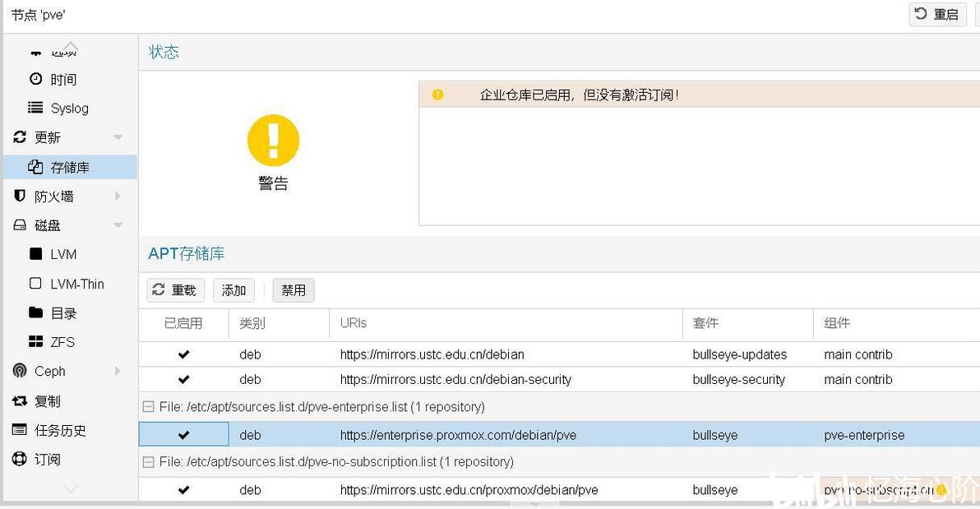Click the Syslog list icon

pyautogui.click(x=35, y=108)
